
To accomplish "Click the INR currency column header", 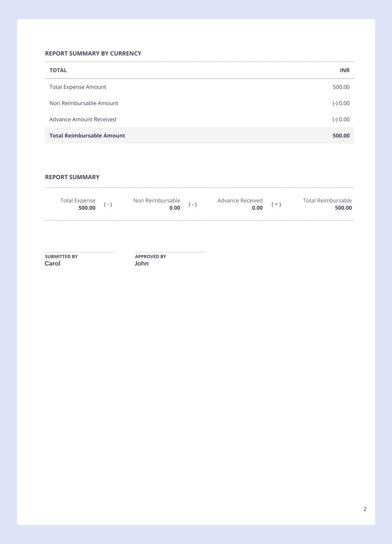I will coord(345,70).
